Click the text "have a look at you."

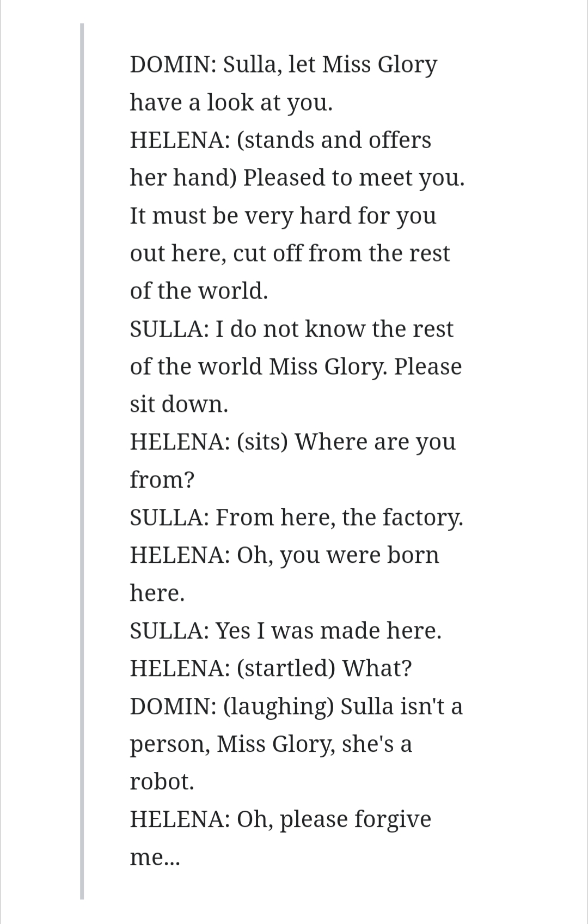(231, 102)
